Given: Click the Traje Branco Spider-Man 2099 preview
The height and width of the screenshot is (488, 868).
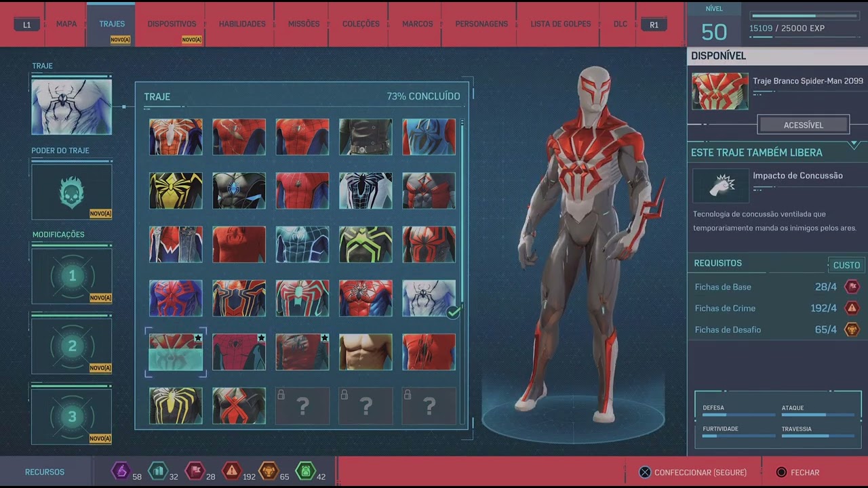Looking at the screenshot, I should (720, 91).
